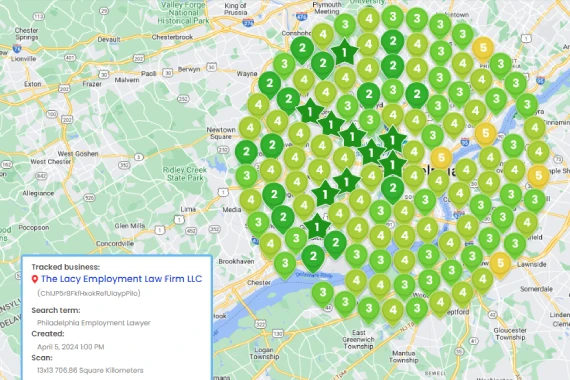Click southernmost star rank 1 pin
The width and height of the screenshot is (570, 380).
[317, 227]
